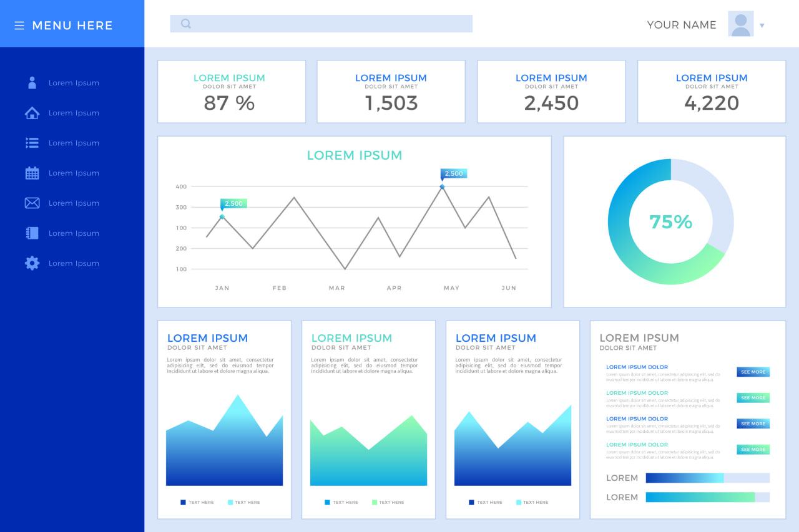Click the blue legend swatch in second card
The height and width of the screenshot is (532, 799).
327,502
